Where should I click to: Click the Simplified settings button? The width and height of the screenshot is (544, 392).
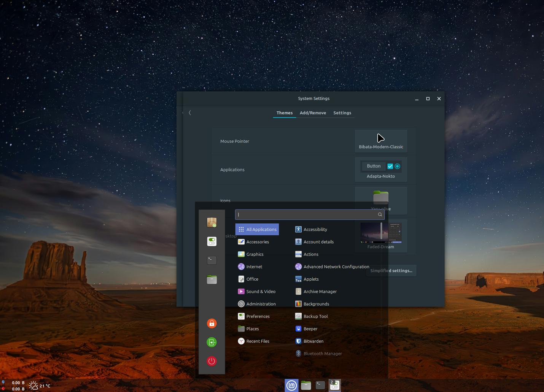[x=391, y=270]
